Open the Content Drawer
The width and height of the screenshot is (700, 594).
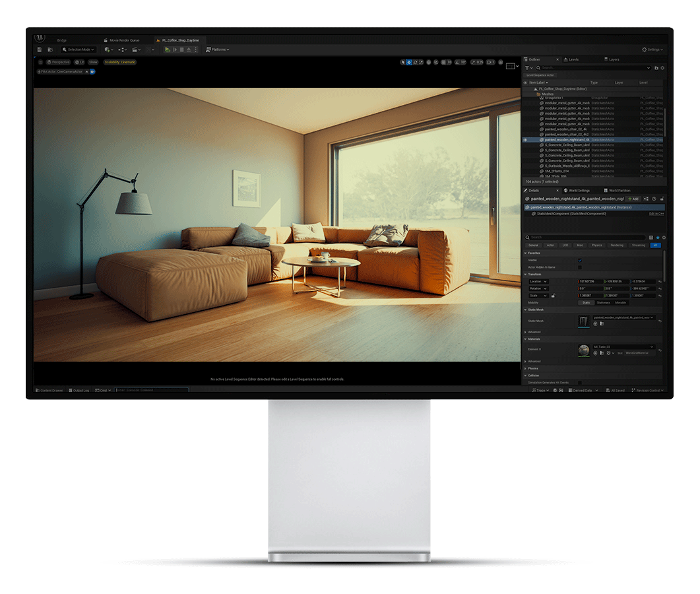pyautogui.click(x=49, y=390)
